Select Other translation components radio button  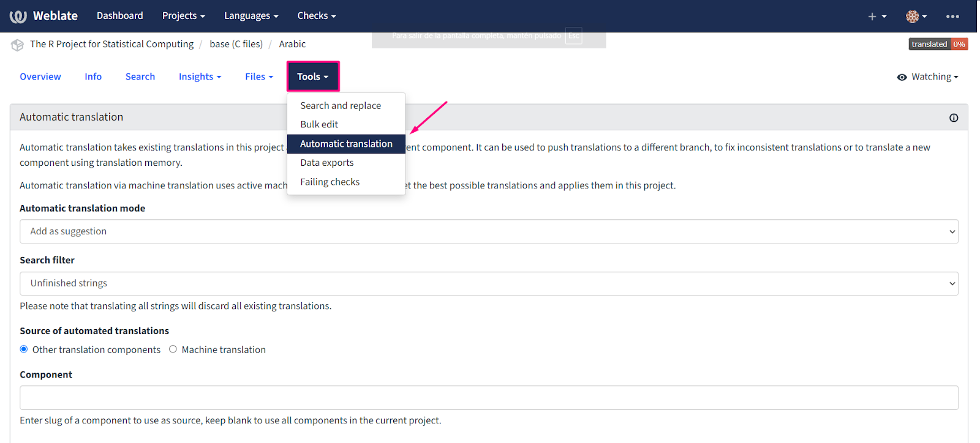point(24,349)
